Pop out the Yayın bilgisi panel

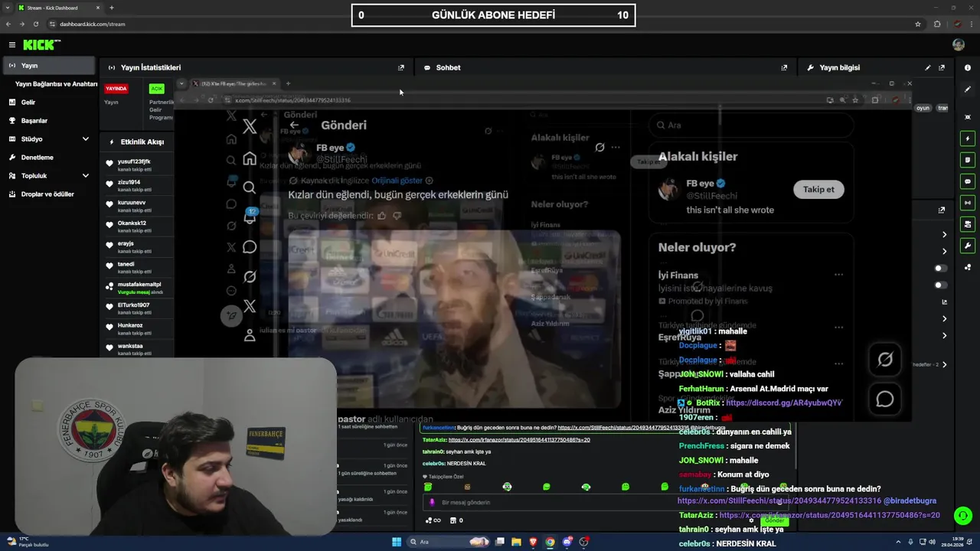point(942,67)
